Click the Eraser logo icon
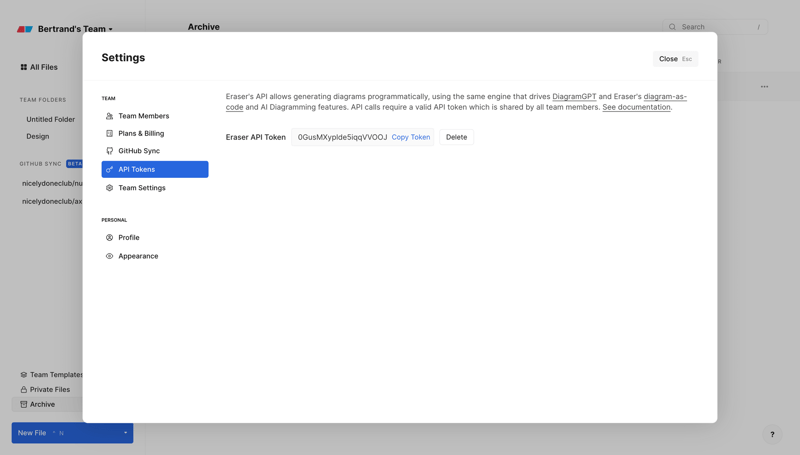Viewport: 800px width, 455px height. coord(24,29)
